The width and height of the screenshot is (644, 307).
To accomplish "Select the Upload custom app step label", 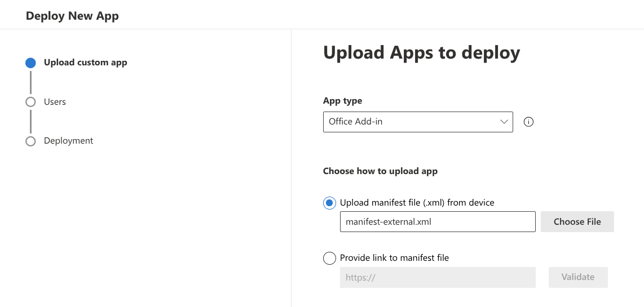I will [85, 63].
